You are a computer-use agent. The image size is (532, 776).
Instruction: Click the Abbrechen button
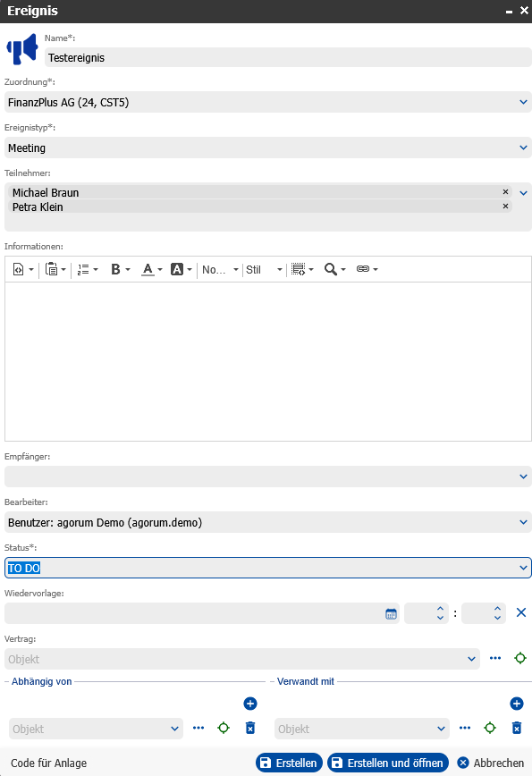[x=491, y=763]
